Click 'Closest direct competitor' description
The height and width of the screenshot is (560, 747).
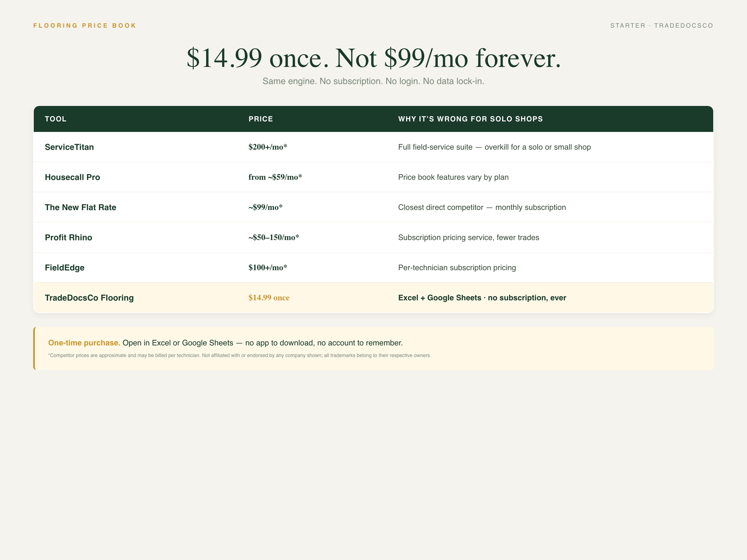482,207
